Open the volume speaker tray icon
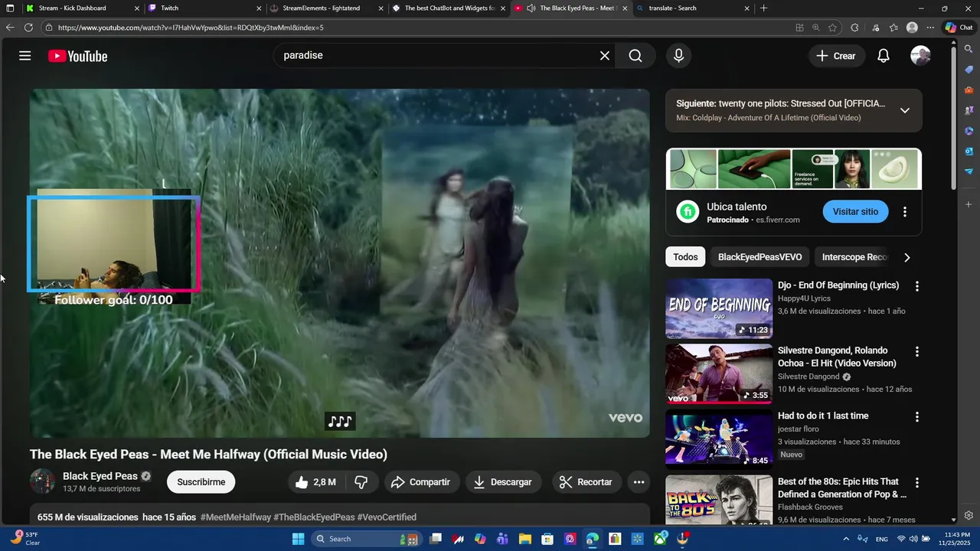The height and width of the screenshot is (551, 980). pos(913,539)
